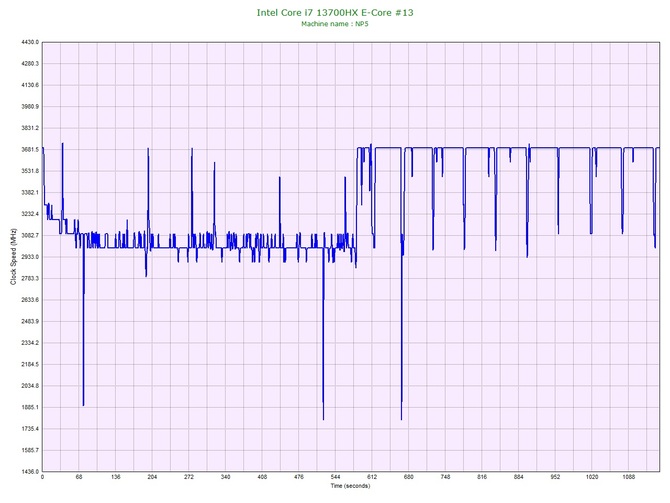Click the 204 seconds x-axis tick label

tap(152, 477)
